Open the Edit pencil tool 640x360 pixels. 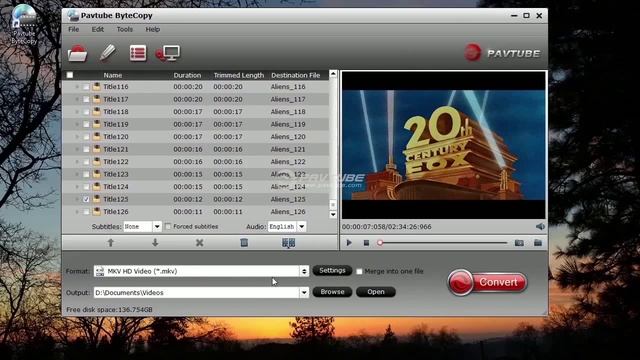click(x=108, y=53)
